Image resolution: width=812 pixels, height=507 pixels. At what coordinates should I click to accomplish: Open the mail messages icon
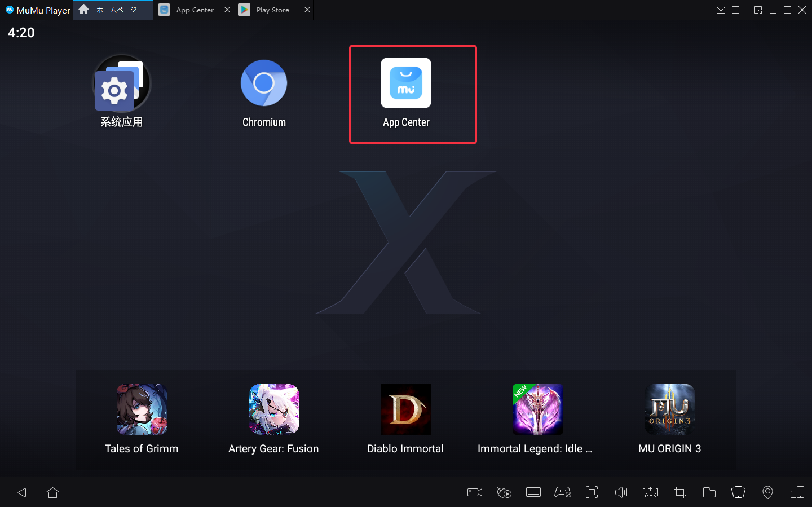click(721, 10)
